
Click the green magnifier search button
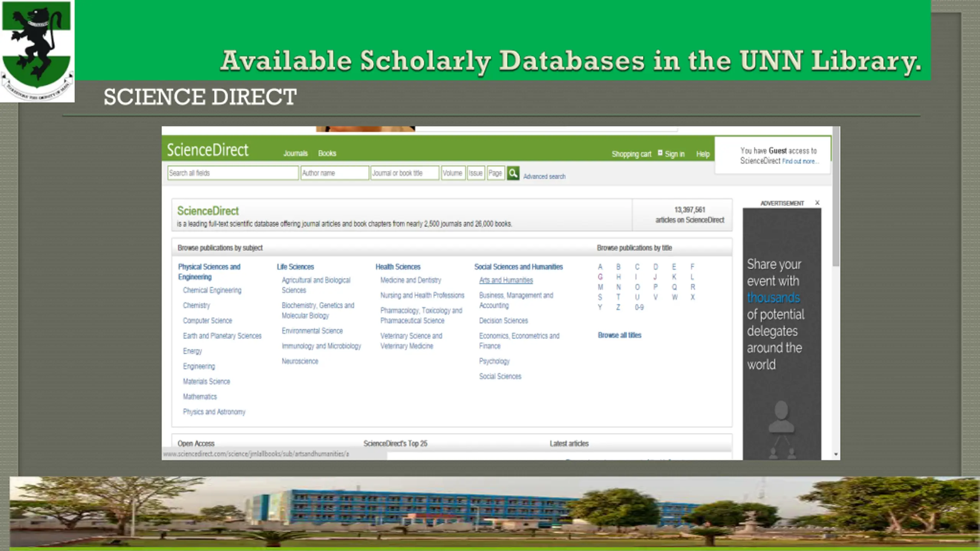(513, 173)
